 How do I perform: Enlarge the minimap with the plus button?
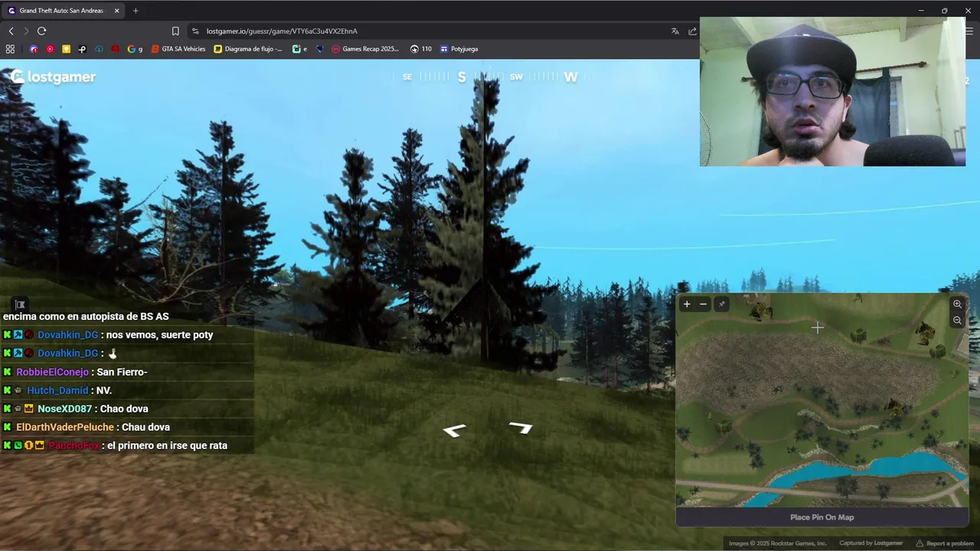(x=687, y=305)
